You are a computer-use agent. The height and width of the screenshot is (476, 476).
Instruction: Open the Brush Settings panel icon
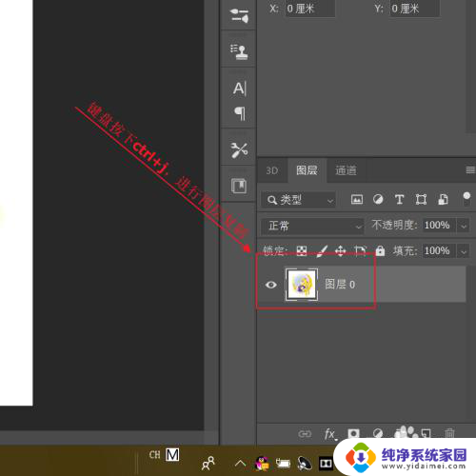point(239,15)
